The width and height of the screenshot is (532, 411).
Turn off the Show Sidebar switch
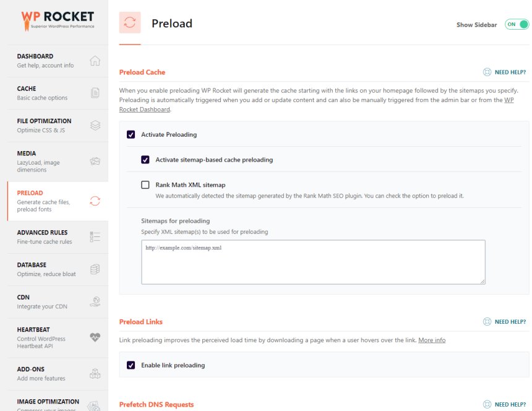[x=517, y=25]
